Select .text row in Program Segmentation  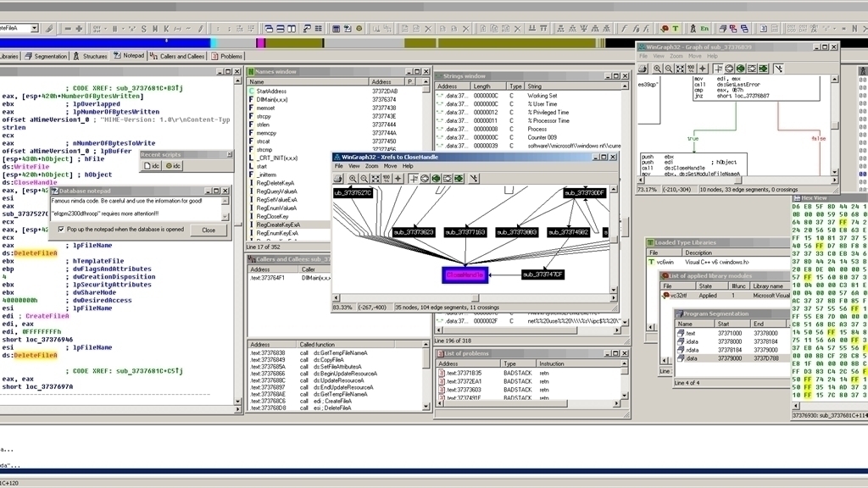point(732,334)
